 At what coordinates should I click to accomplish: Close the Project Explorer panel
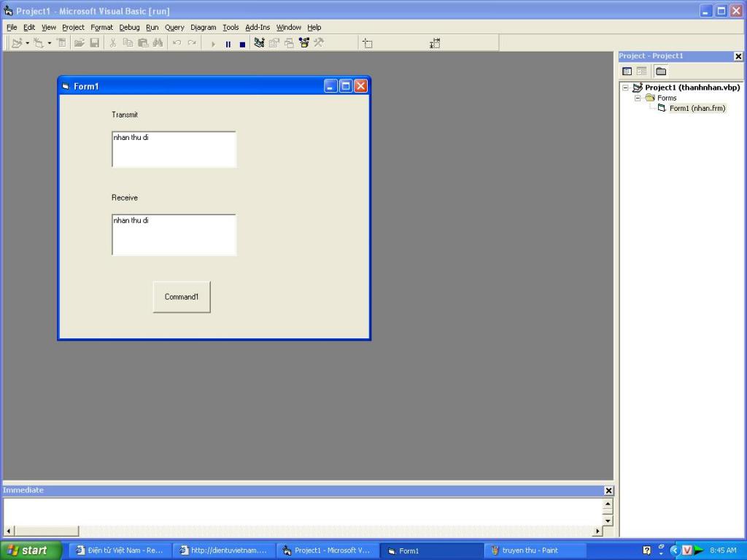[738, 56]
